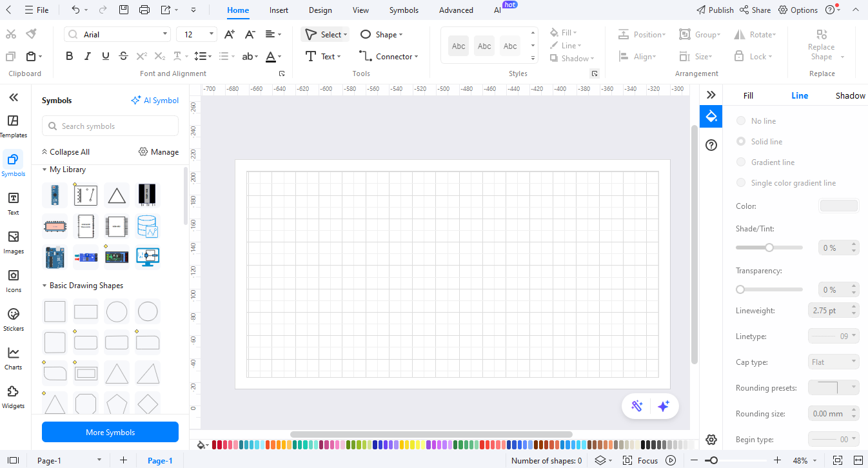Open the Icons sidebar panel
This screenshot has height=468, width=868.
13,280
